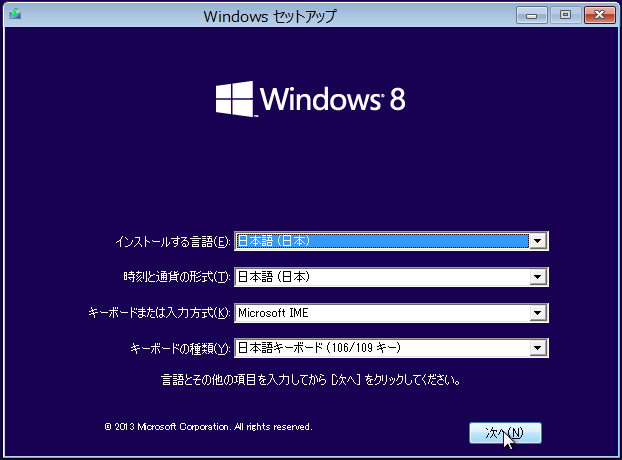Click the キーボードの種類(Y) label

pos(180,349)
